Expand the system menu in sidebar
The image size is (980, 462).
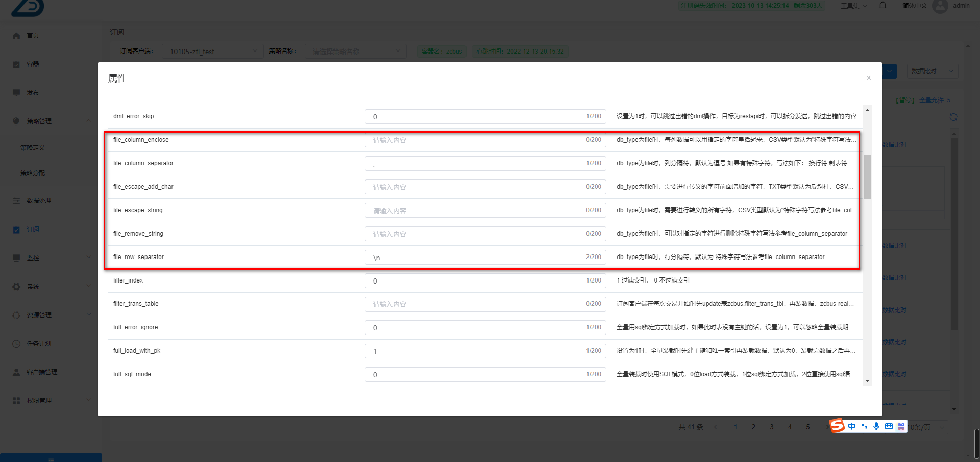click(x=51, y=287)
